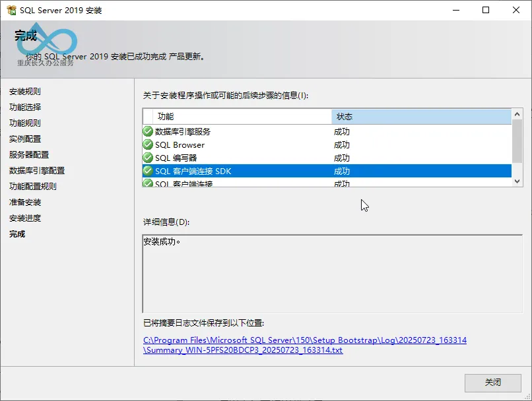The width and height of the screenshot is (532, 401).
Task: Maximize the SQL Server 2019 setup window
Action: pyautogui.click(x=486, y=10)
